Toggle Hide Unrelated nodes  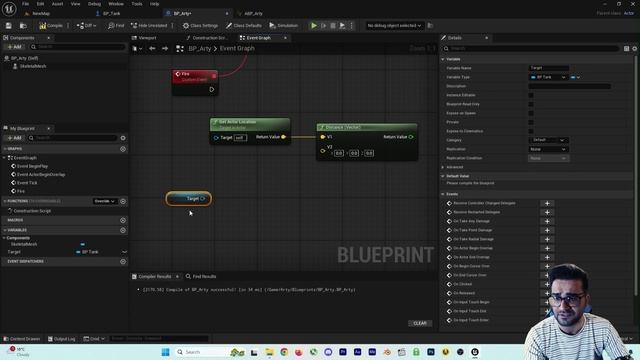coord(149,25)
